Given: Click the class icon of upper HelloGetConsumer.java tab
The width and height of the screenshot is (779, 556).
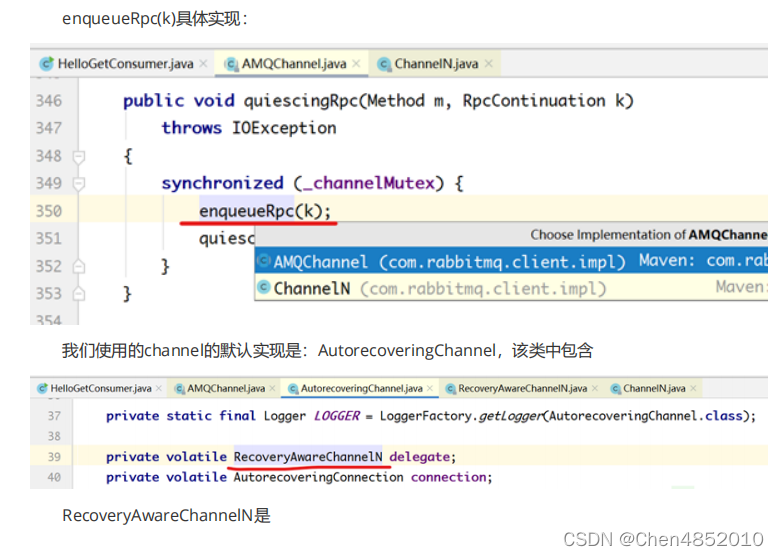Looking at the screenshot, I should pyautogui.click(x=47, y=64).
